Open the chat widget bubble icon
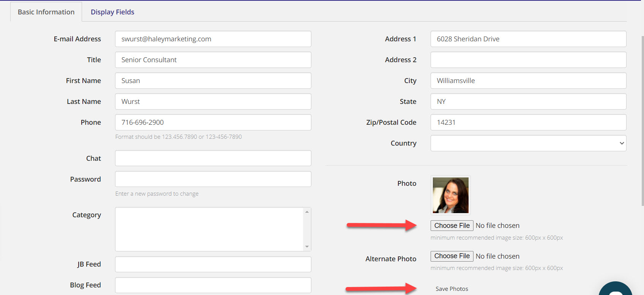The height and width of the screenshot is (295, 644). coord(616,290)
